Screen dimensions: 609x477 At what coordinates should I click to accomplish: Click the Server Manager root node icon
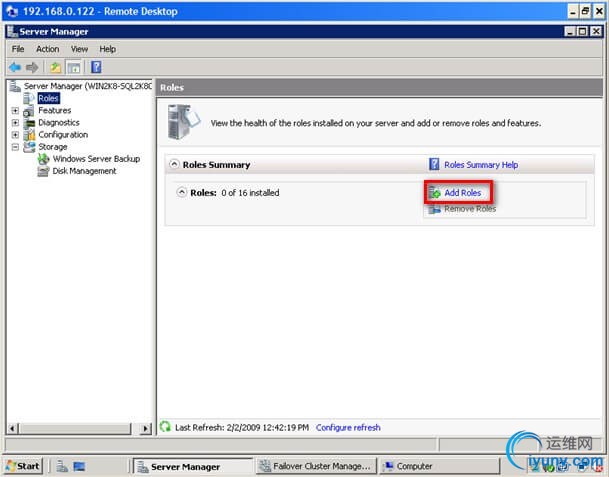15,86
